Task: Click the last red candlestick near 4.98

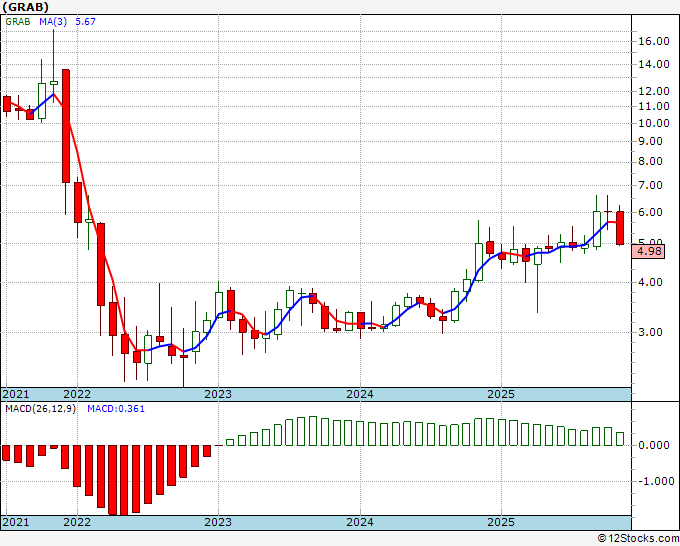Action: [620, 228]
